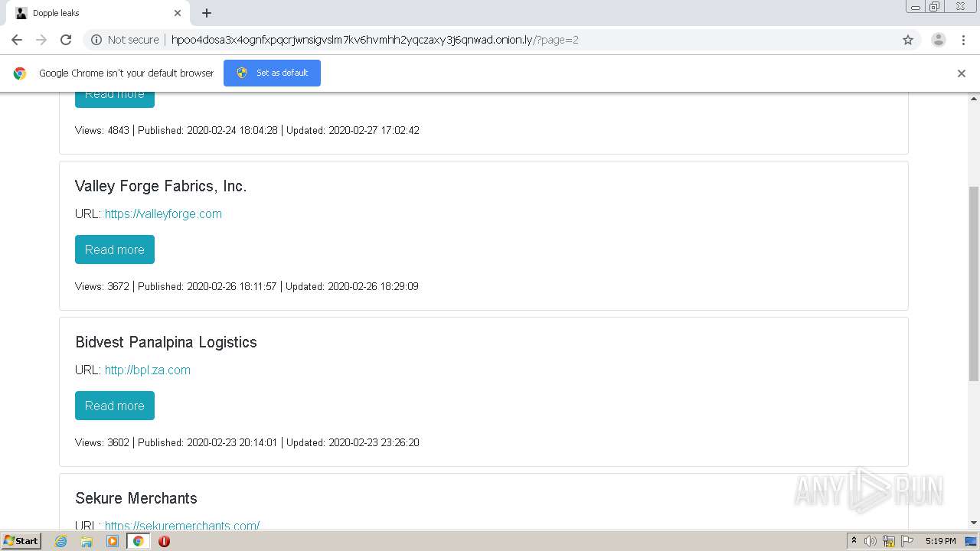Open the Action Center flag icon
Image resolution: width=980 pixels, height=551 pixels.
pyautogui.click(x=907, y=541)
